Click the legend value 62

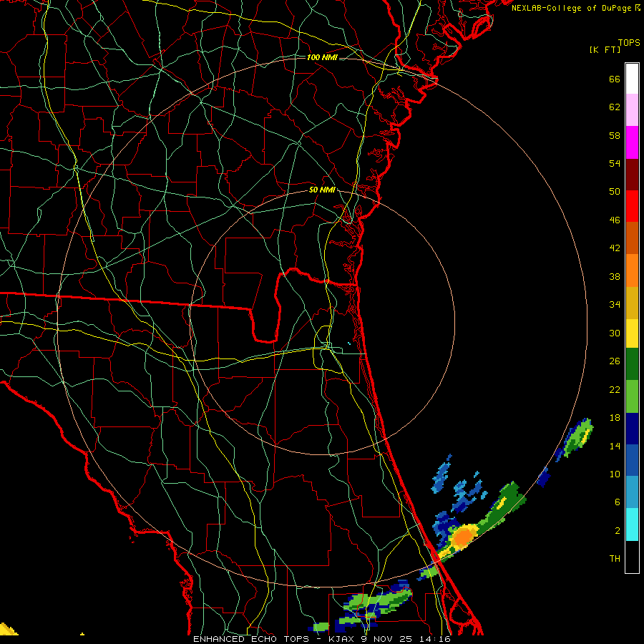(615, 107)
